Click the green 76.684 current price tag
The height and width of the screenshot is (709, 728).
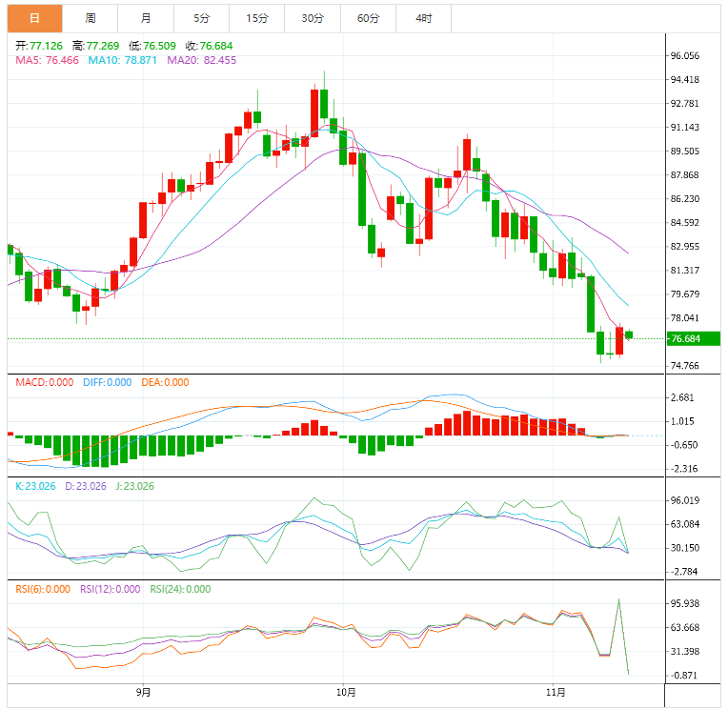[x=693, y=338]
